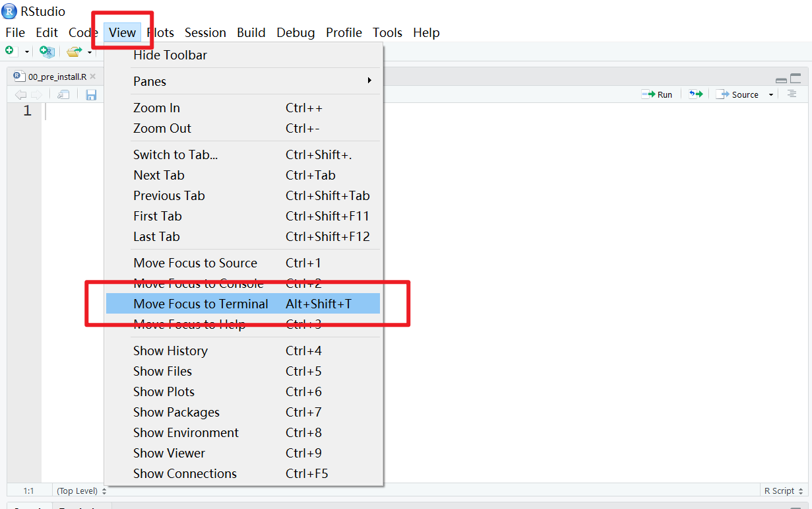Open the Help menu
The image size is (812, 509).
coord(426,32)
